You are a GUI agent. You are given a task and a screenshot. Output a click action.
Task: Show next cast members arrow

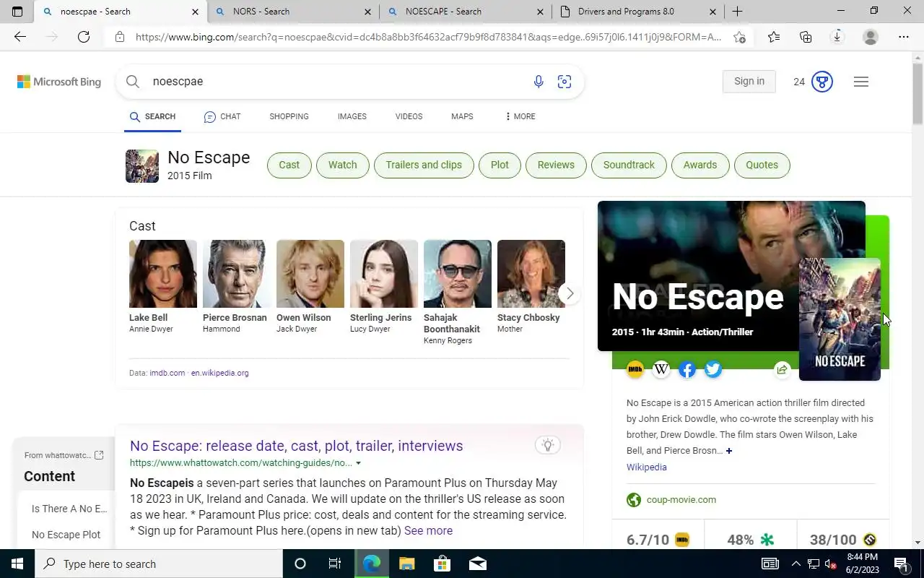pos(570,293)
